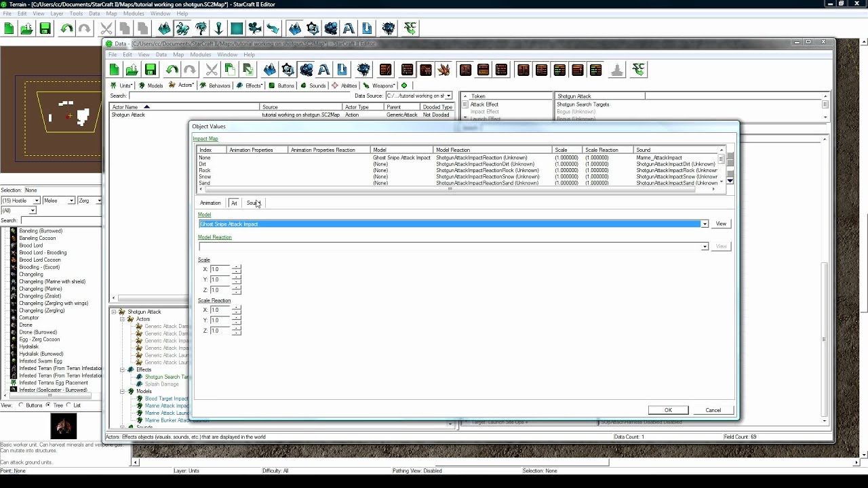Switch to Effects data tab
This screenshot has height=488, width=868.
tap(250, 85)
